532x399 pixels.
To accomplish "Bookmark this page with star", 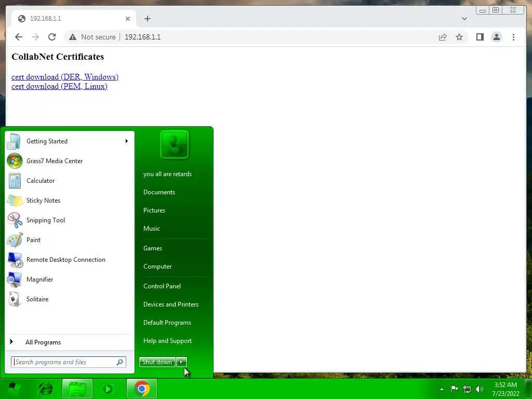I will [x=459, y=37].
